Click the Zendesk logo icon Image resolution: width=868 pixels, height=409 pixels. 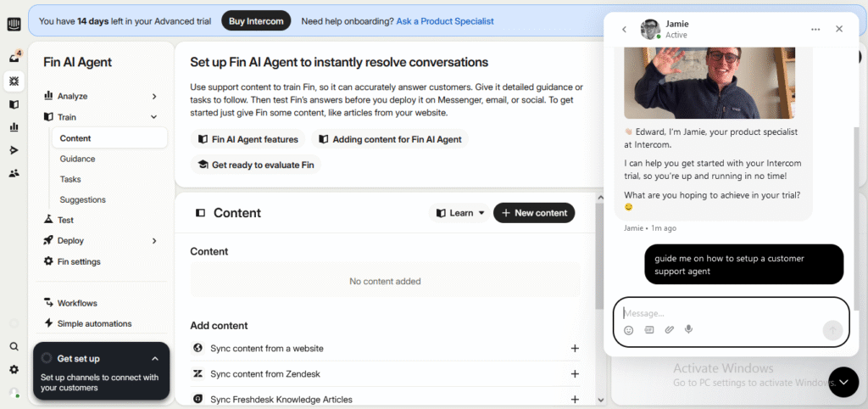(x=197, y=373)
